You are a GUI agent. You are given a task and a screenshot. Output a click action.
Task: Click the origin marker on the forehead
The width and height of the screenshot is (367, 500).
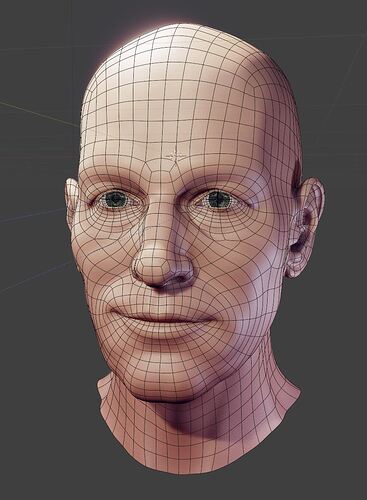click(175, 155)
